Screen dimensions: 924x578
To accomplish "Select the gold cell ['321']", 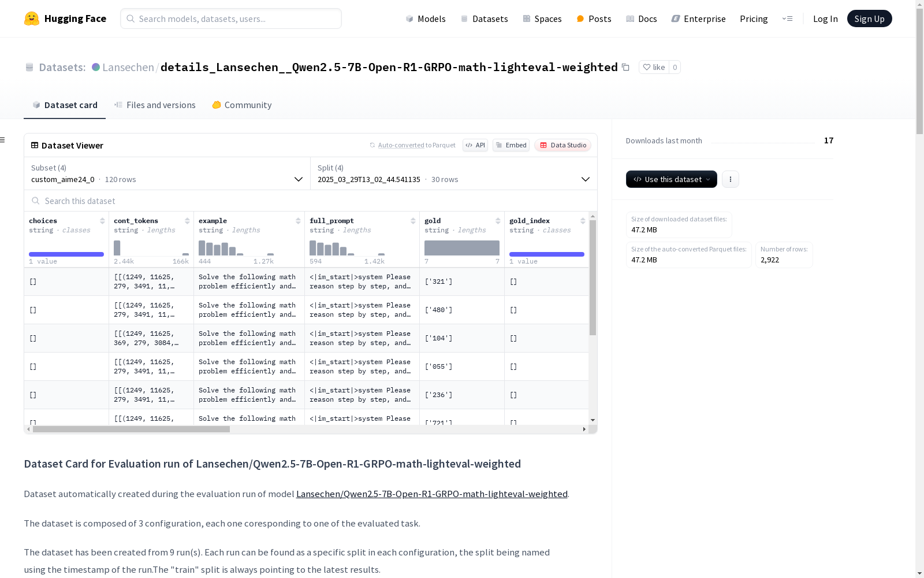I will click(x=462, y=281).
